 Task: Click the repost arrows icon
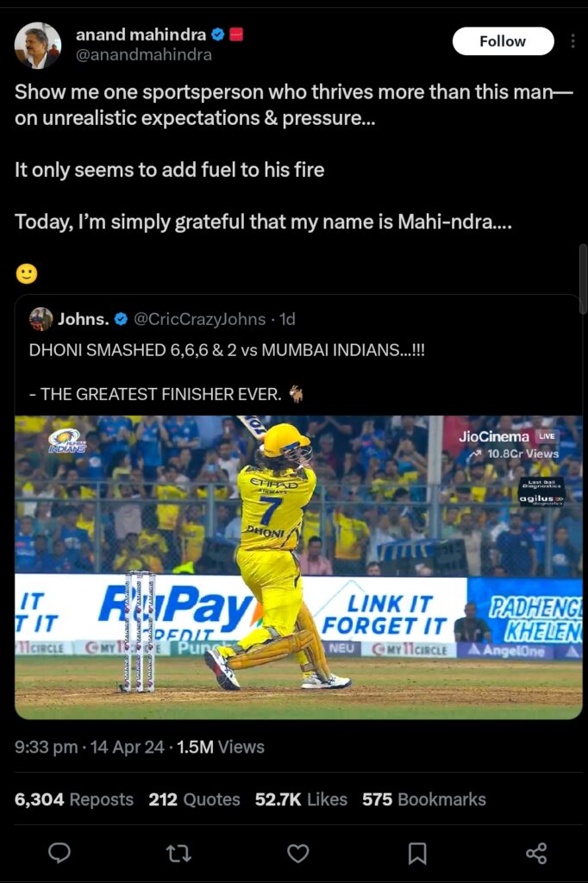[x=178, y=853]
